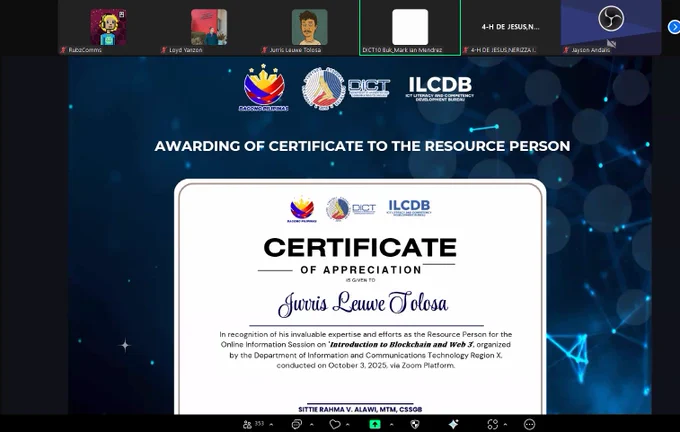Screen dimensions: 680x432
Task: Click the 'CERTIFICATE' title text
Action: (360, 248)
